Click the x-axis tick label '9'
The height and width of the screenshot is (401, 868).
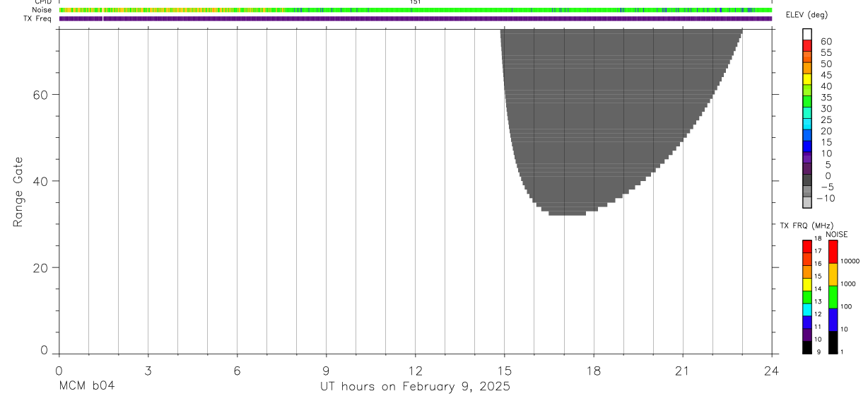326,371
